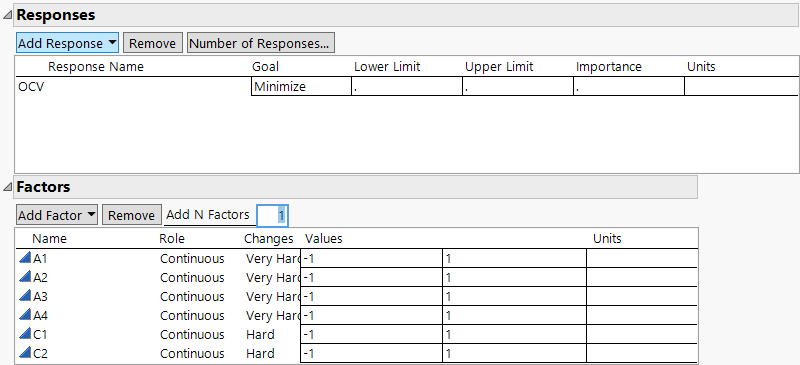Click the low value -1 for C2
800x365 pixels.
(371, 354)
